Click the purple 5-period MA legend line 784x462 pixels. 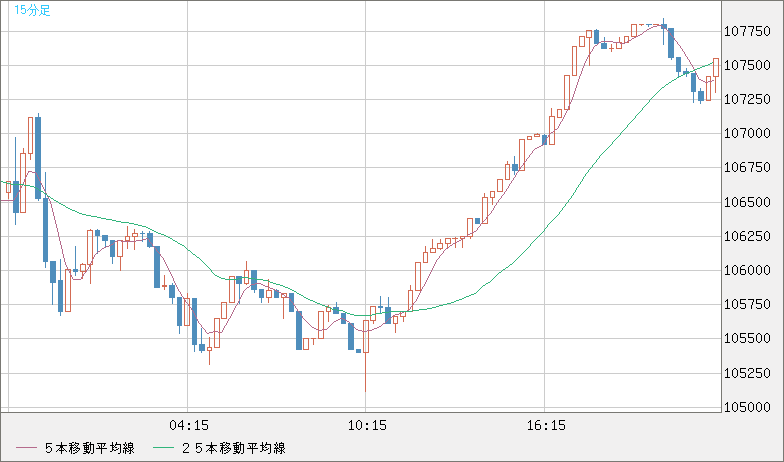[x=26, y=448]
